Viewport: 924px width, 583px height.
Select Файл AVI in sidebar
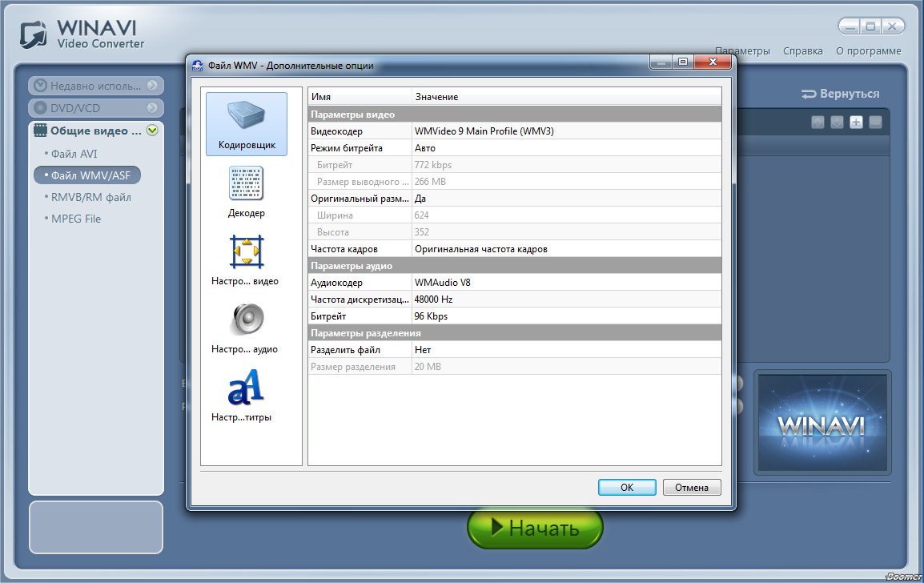click(74, 154)
